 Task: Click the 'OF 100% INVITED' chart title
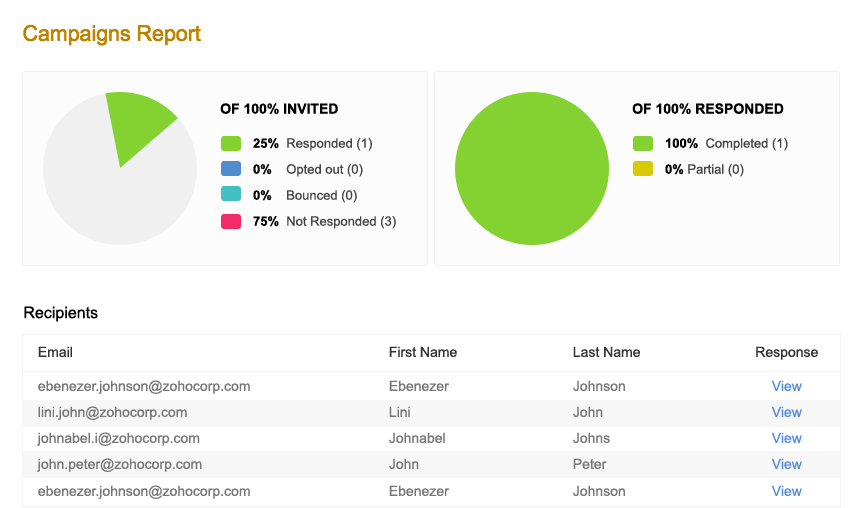279,109
